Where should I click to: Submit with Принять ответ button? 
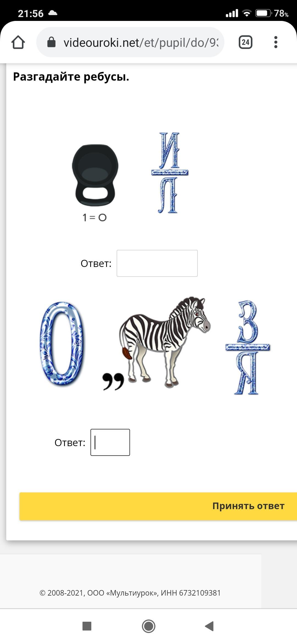point(158,506)
